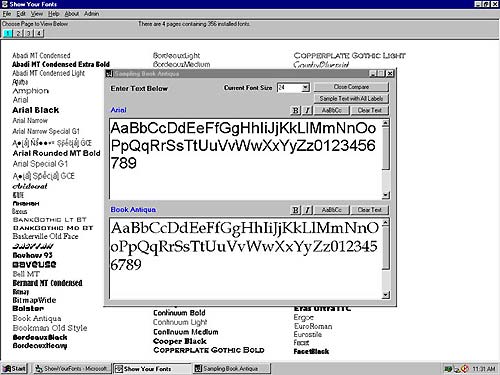Open the View menu
Screen dimensions: 500x375
(37, 14)
